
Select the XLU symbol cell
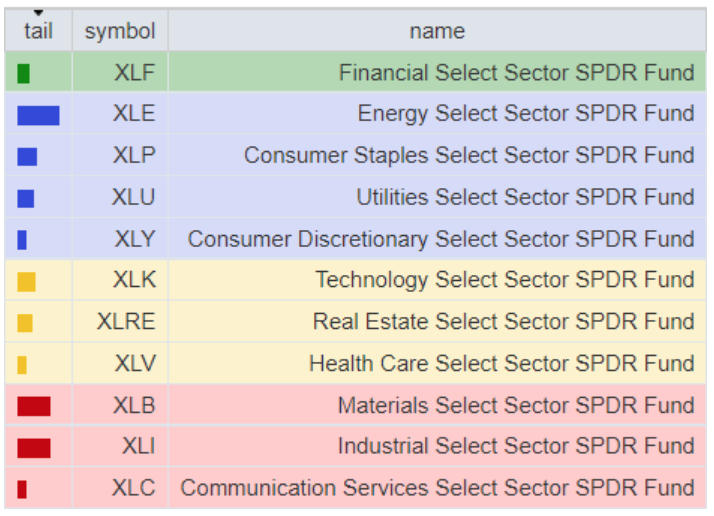[134, 198]
